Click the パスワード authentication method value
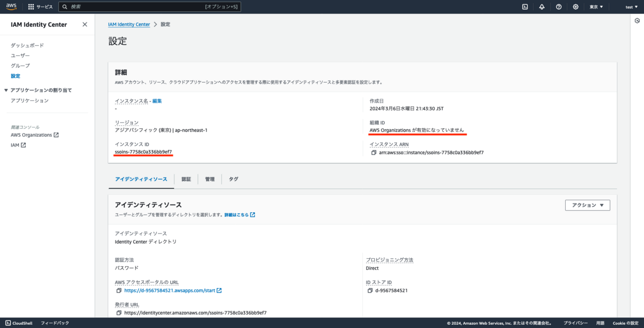 (x=127, y=268)
